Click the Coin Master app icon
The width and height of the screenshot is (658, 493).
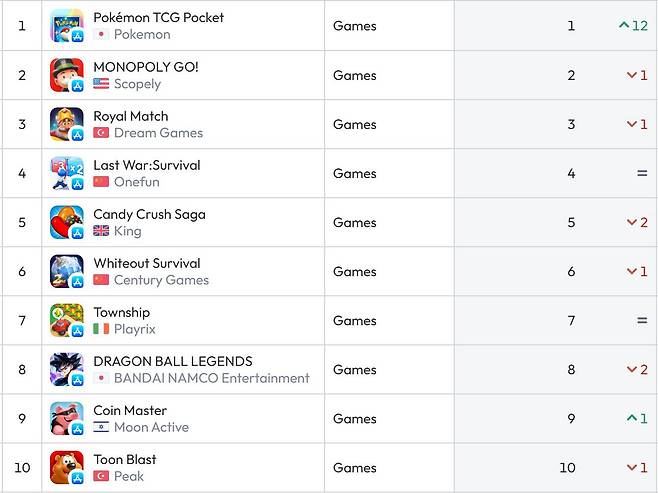(x=67, y=418)
